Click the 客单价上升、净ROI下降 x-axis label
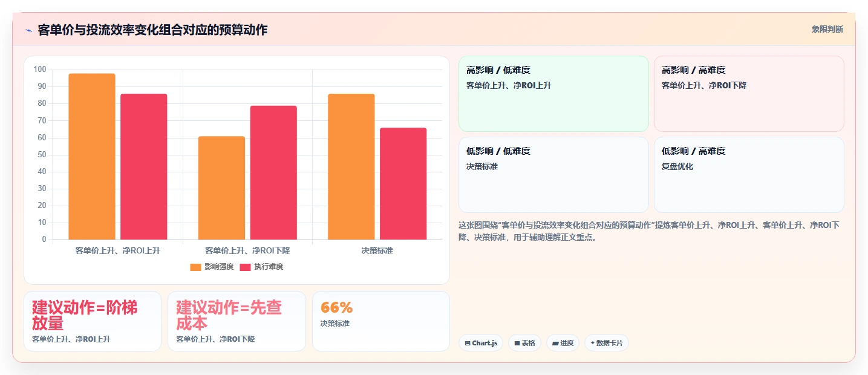Viewport: 868px width, 375px height. tap(248, 250)
